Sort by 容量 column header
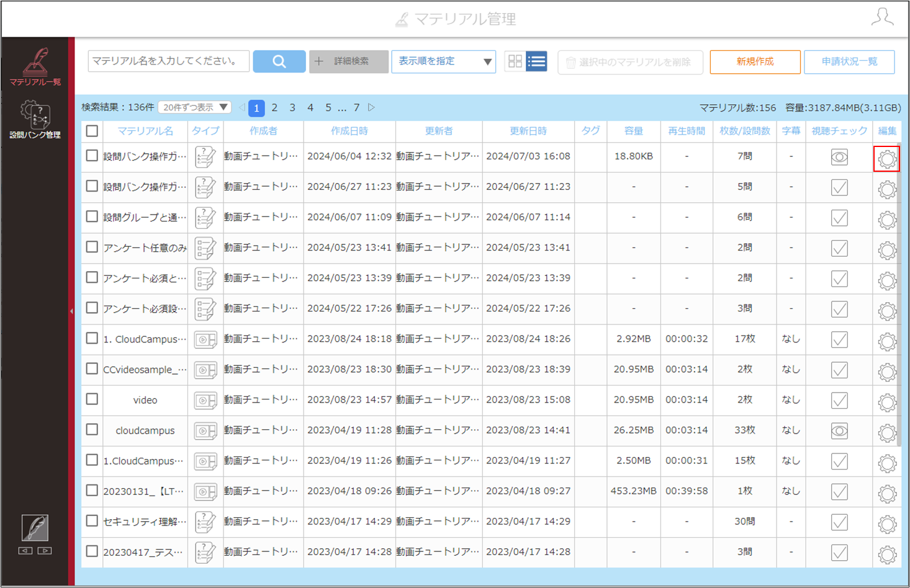910x588 pixels. pos(634,131)
